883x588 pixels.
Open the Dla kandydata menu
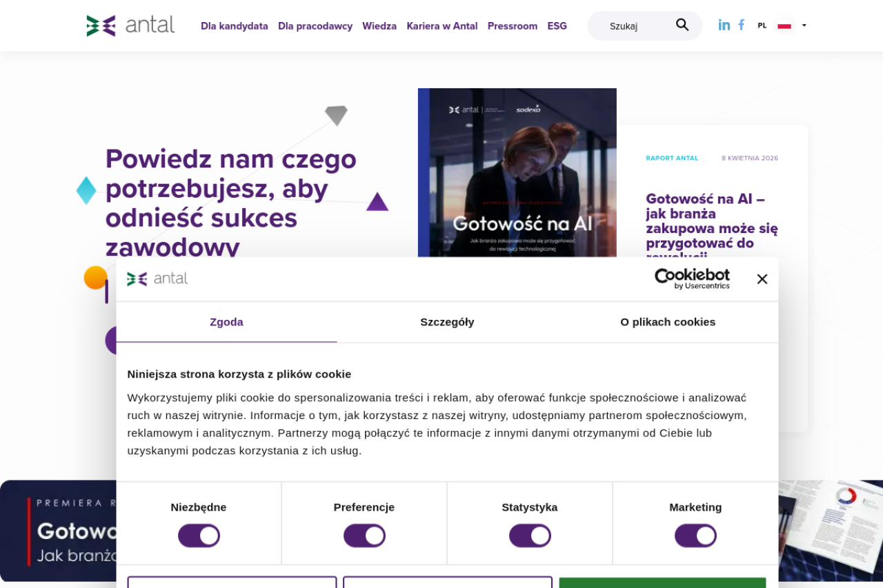tap(234, 26)
